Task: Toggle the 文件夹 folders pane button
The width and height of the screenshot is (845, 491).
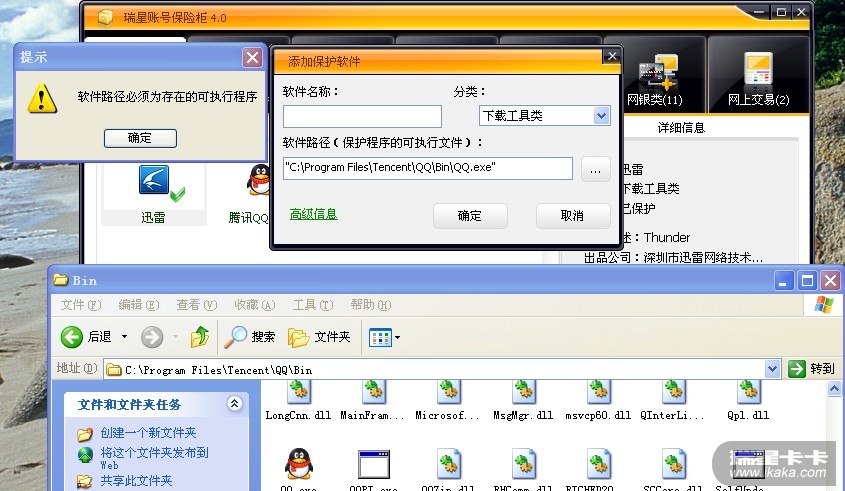Action: (x=319, y=337)
